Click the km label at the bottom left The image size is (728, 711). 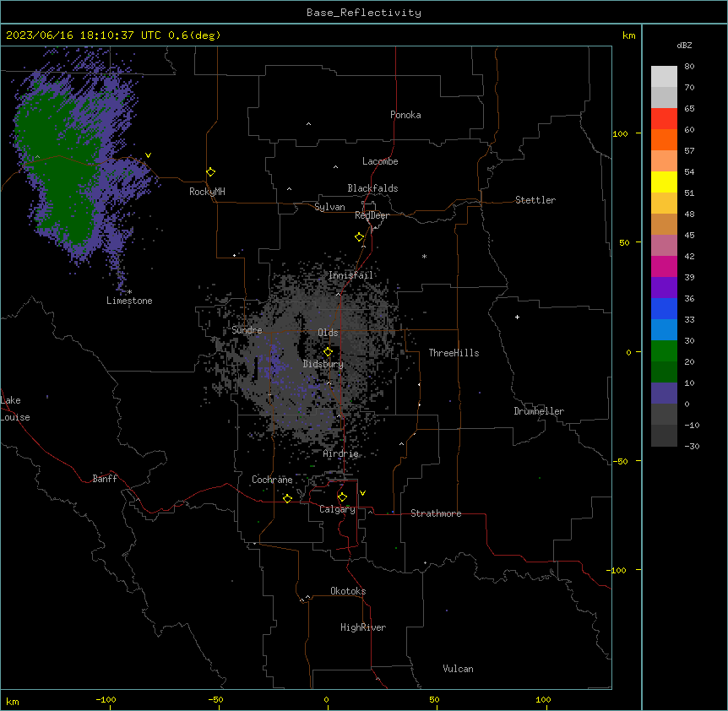[x=13, y=701]
